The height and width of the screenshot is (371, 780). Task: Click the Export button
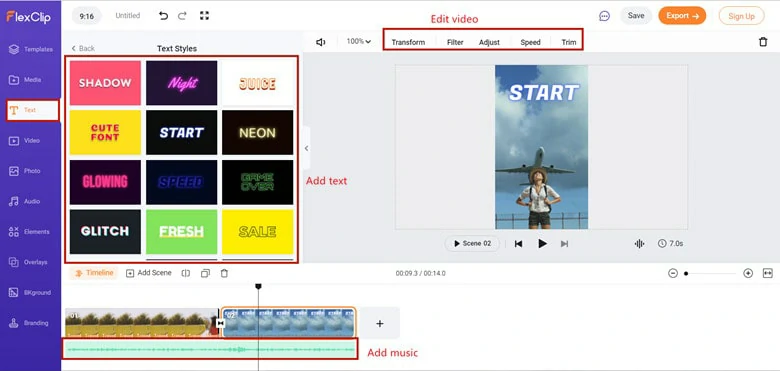[x=682, y=16]
